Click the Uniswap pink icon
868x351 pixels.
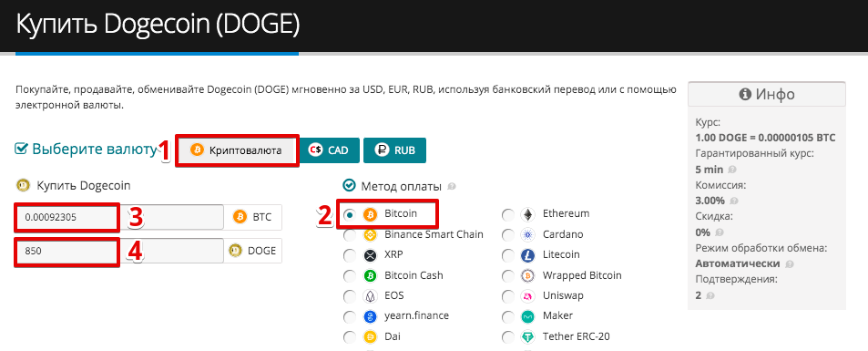point(527,296)
